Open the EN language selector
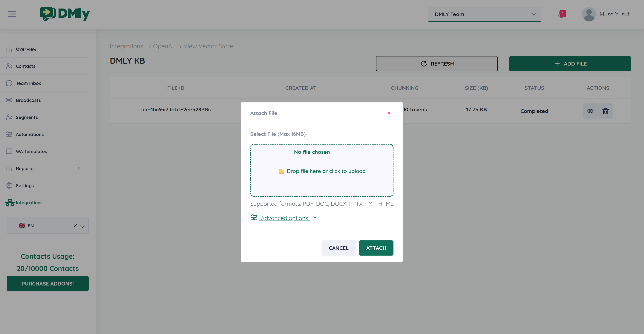Screen dimensions: 644x334 (x=82, y=226)
